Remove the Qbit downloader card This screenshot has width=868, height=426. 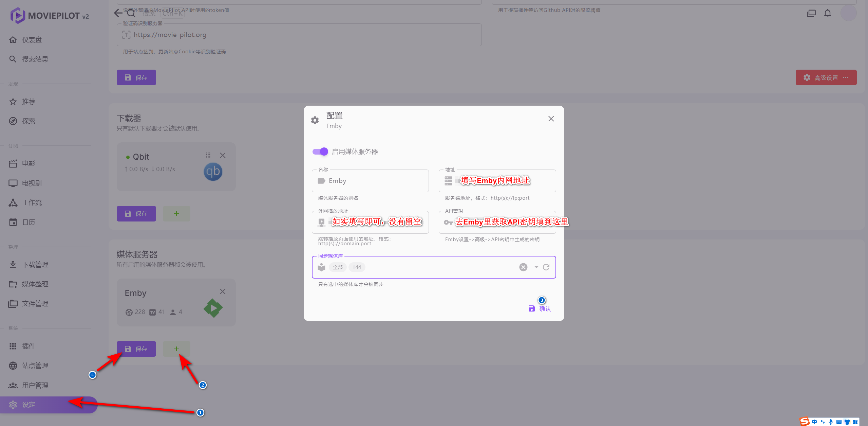[223, 155]
